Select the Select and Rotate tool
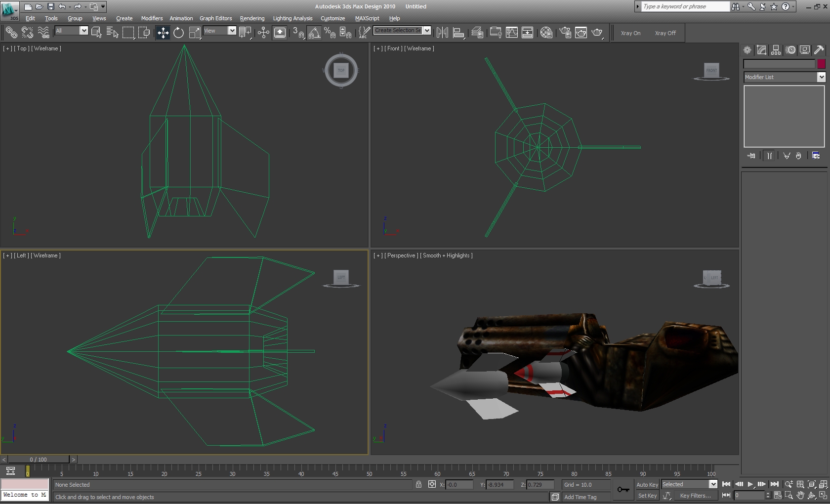830x504 pixels. pos(178,33)
